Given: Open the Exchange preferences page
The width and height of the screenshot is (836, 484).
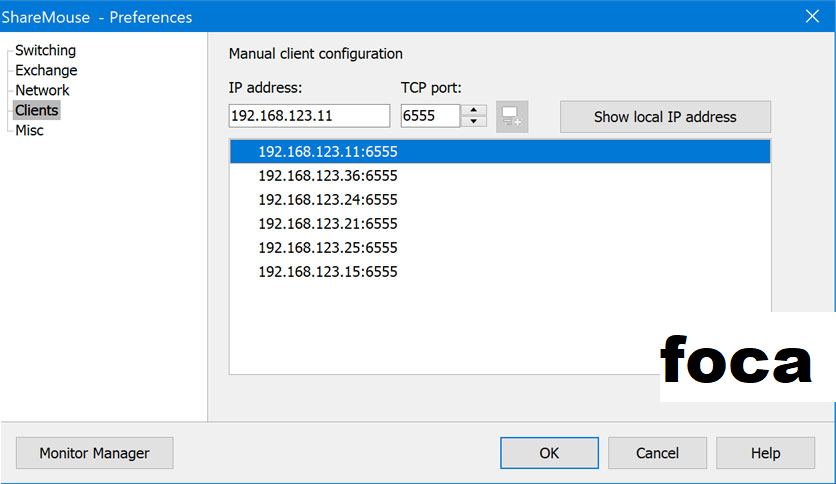Looking at the screenshot, I should pos(46,70).
